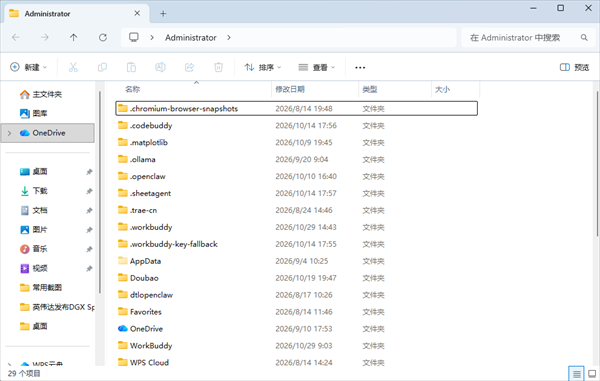Select the Doubao folder
Viewport: 600px width, 381px height.
click(x=297, y=278)
